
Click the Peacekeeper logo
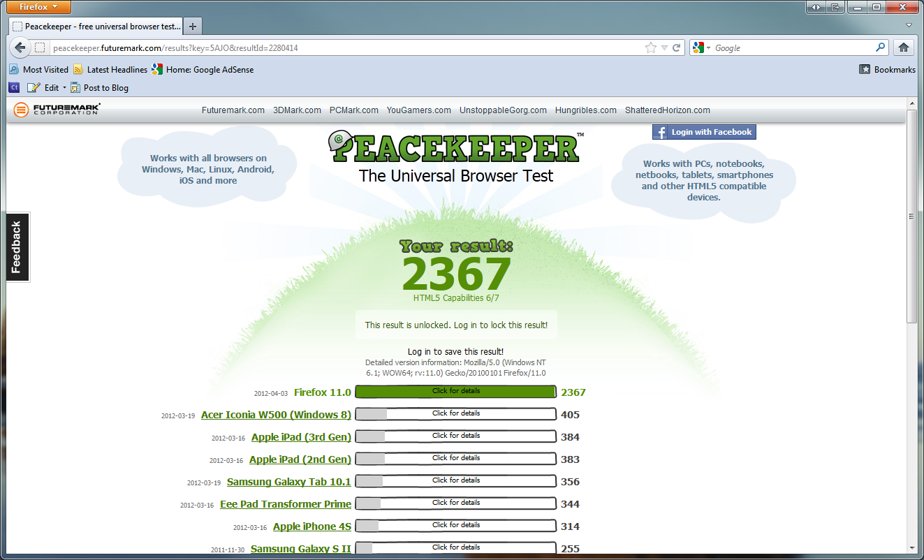[455, 146]
